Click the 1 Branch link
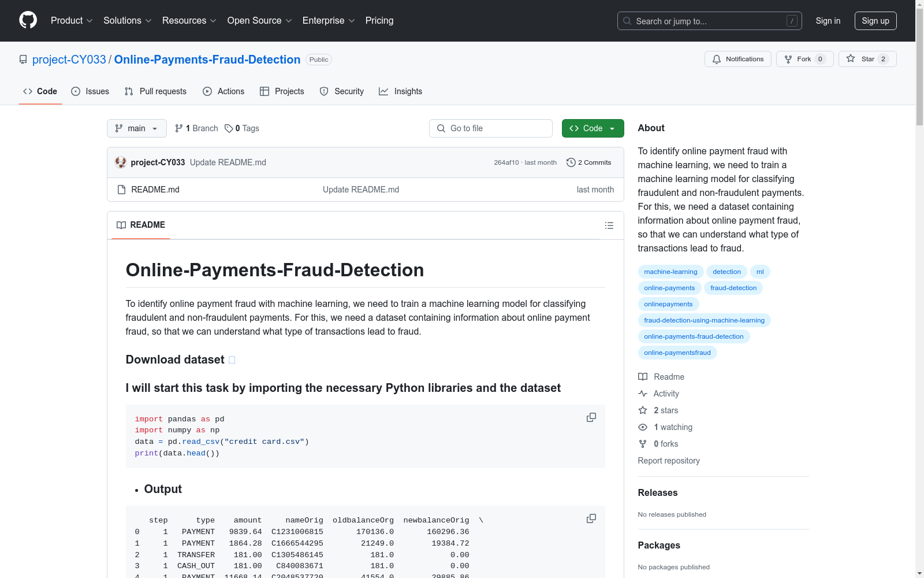The width and height of the screenshot is (924, 578). (196, 128)
